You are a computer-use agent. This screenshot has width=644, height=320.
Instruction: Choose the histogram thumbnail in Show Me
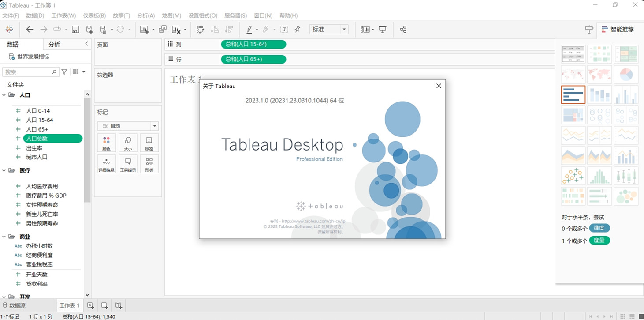(599, 176)
